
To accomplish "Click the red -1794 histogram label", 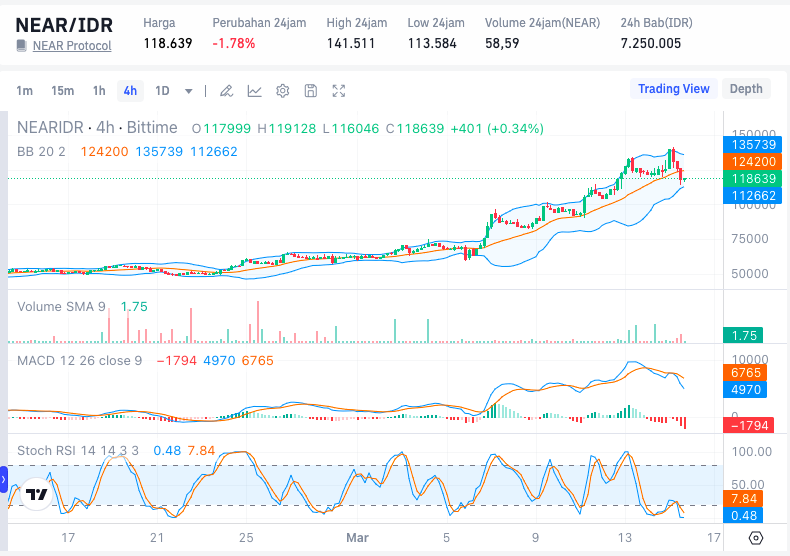I will tap(749, 426).
